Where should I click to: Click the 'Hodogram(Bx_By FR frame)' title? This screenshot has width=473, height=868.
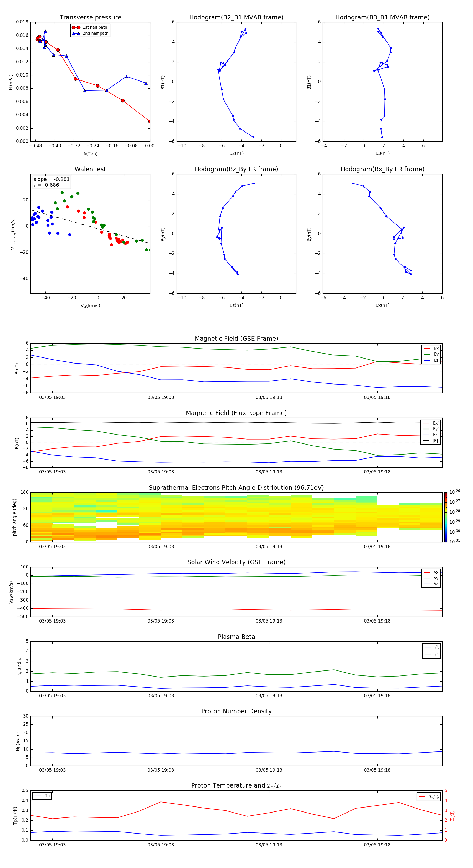pyautogui.click(x=382, y=169)
